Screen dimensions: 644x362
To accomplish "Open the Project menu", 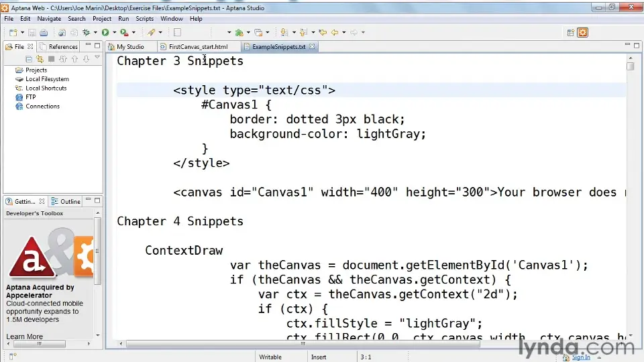I will pyautogui.click(x=102, y=19).
